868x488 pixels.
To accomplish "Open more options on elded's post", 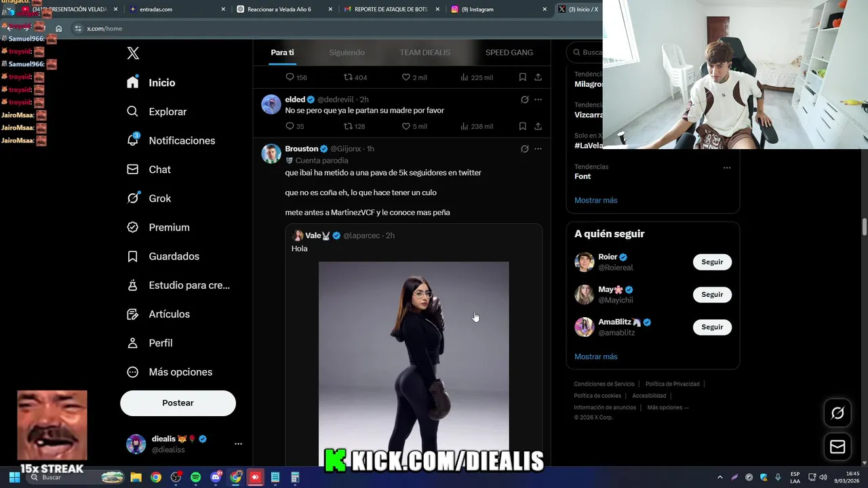I will tap(538, 100).
